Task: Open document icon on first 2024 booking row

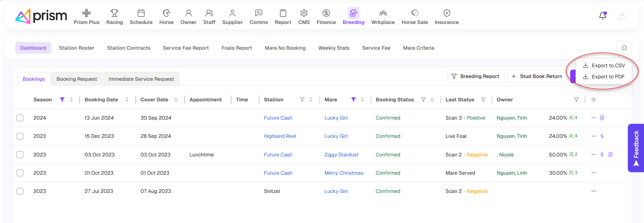Action: click(x=602, y=118)
